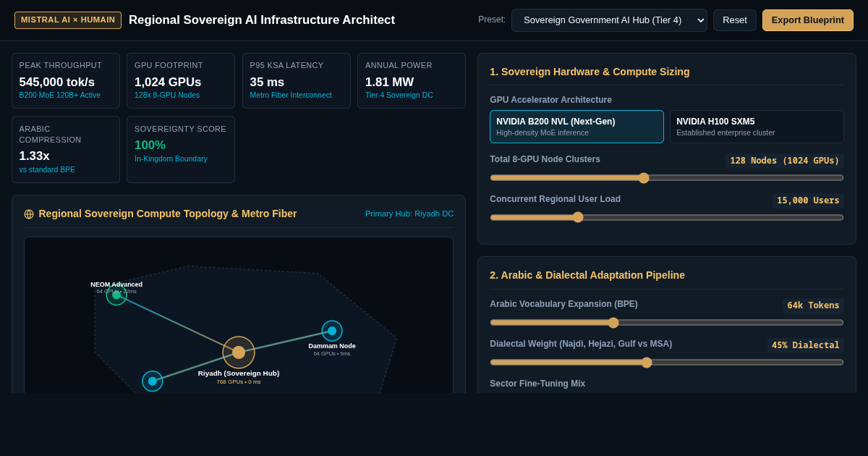Select the Dammam Node map marker
Viewport: 868px width, 456px height.
tap(332, 331)
